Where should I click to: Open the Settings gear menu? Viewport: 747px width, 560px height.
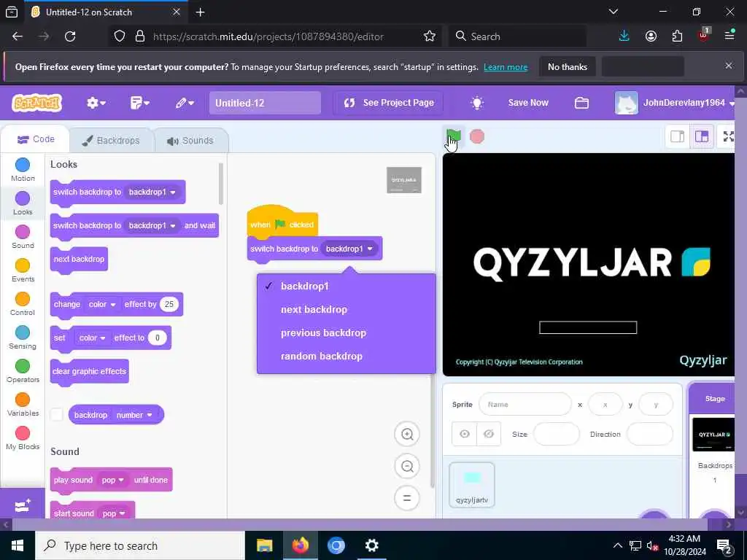tap(96, 102)
